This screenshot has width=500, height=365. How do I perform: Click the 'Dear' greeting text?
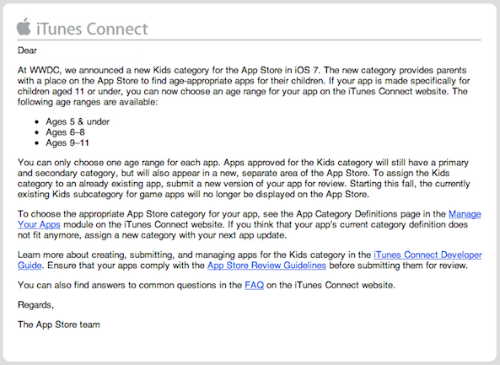coord(27,51)
